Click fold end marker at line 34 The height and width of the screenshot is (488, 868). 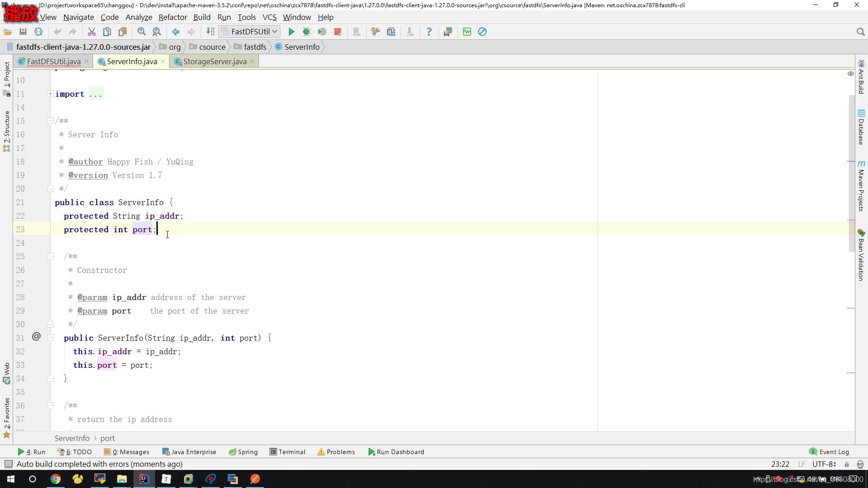(x=50, y=379)
